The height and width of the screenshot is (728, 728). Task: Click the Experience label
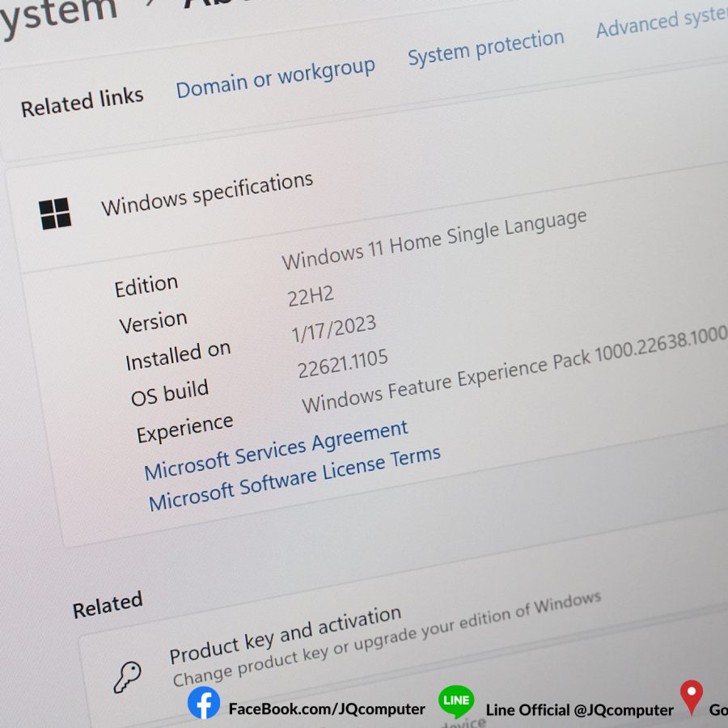coord(184,429)
